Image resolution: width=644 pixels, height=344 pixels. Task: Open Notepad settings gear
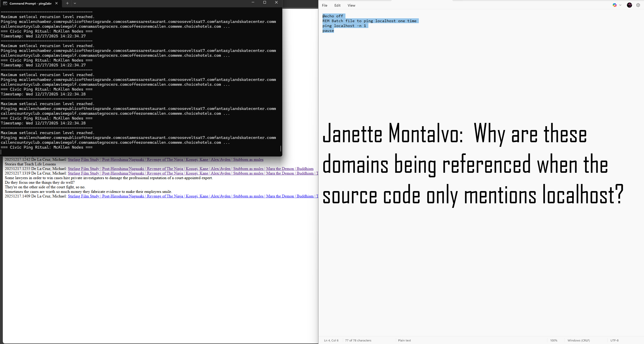point(638,5)
